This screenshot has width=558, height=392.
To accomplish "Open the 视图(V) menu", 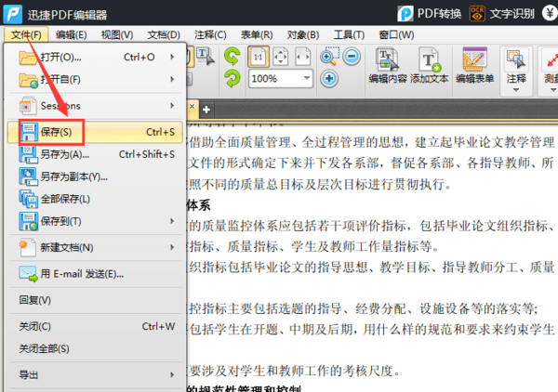I will pyautogui.click(x=117, y=34).
